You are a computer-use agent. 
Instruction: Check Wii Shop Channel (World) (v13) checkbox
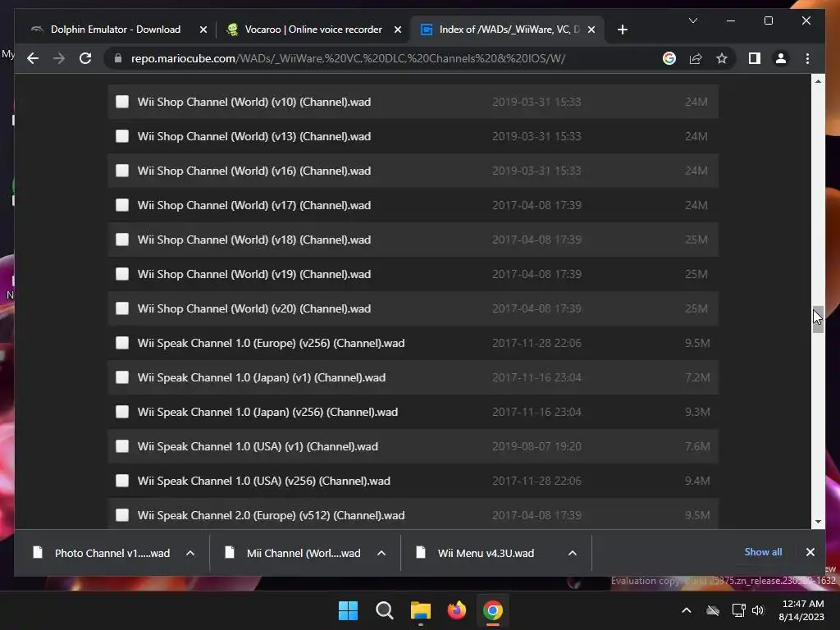point(122,136)
